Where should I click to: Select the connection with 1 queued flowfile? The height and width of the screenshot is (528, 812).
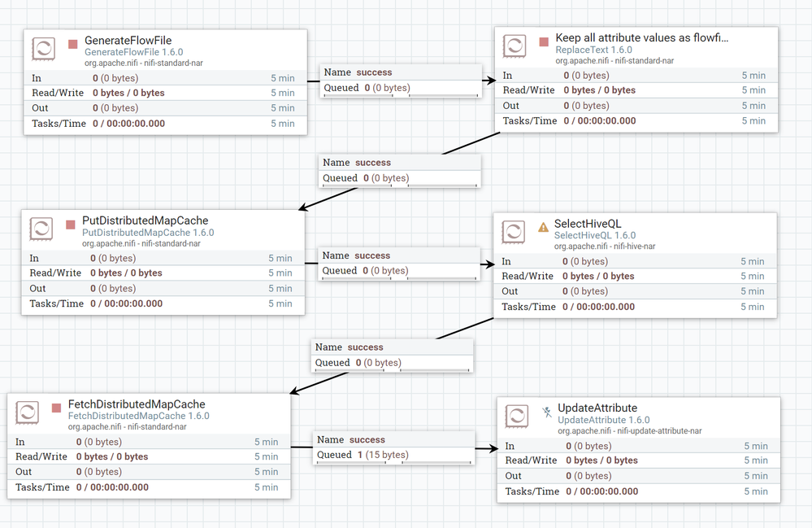pos(393,447)
